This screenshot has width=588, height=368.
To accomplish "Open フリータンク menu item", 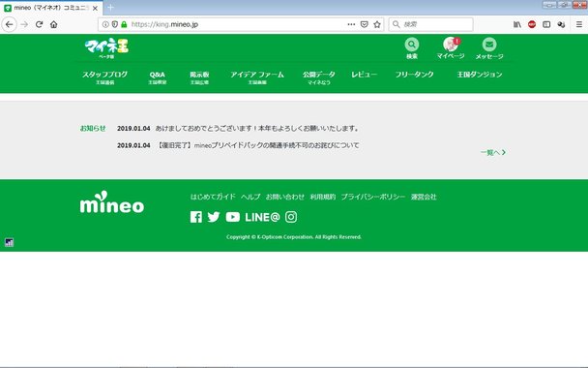I will (x=414, y=75).
